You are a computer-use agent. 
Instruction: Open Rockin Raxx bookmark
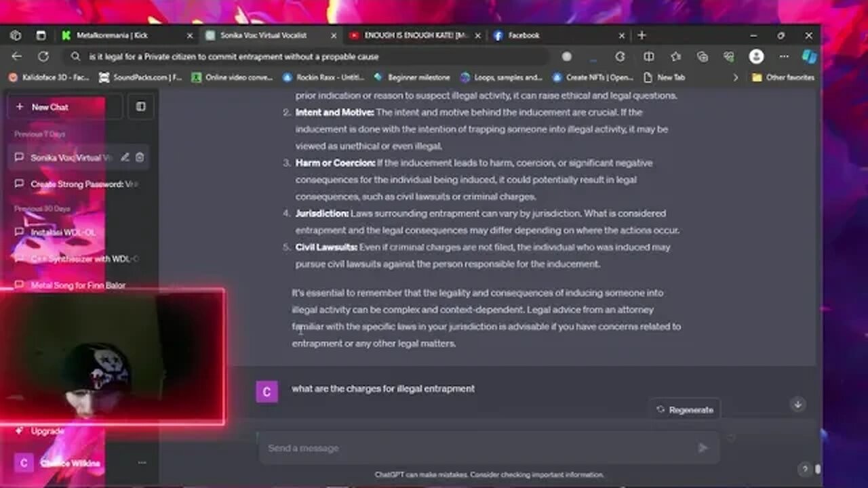click(323, 77)
